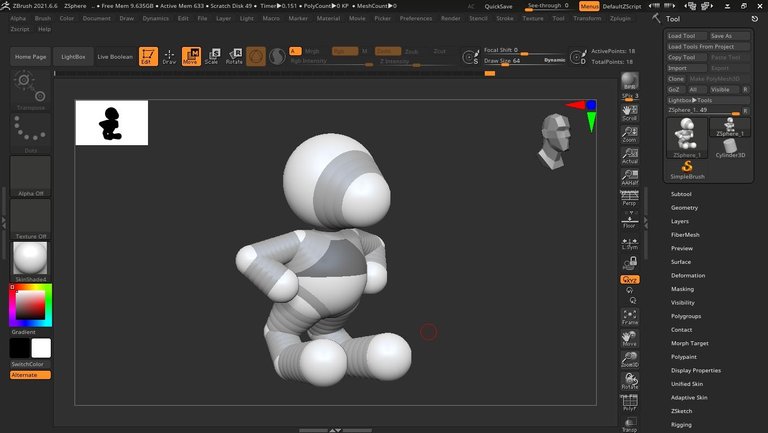Click the head orientation cam view

556,142
